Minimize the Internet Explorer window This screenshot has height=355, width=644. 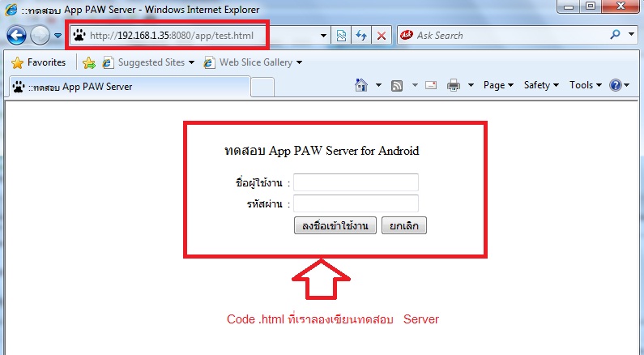569,6
